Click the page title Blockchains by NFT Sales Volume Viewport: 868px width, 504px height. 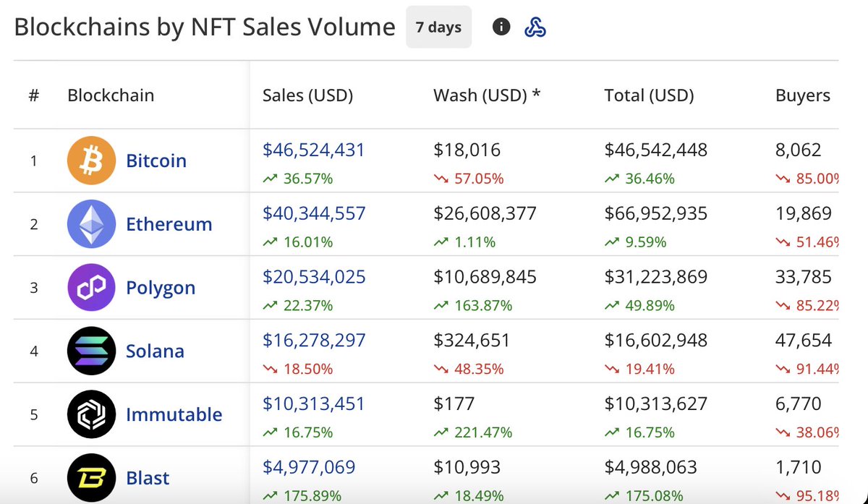point(205,27)
